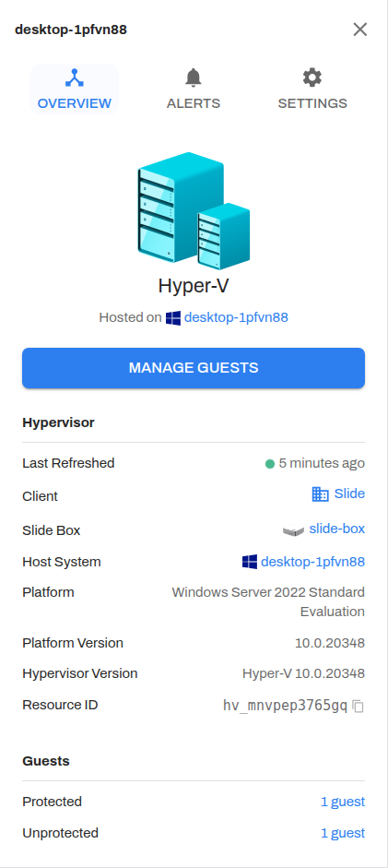The image size is (388, 868).
Task: Click the Hypervisor section heading
Action: point(58,422)
